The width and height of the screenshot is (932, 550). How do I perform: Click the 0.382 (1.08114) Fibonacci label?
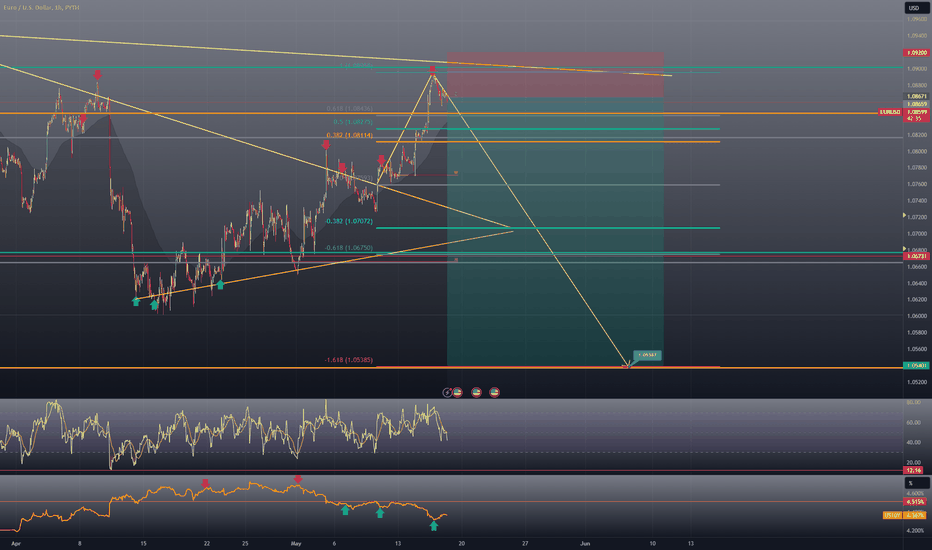click(350, 136)
